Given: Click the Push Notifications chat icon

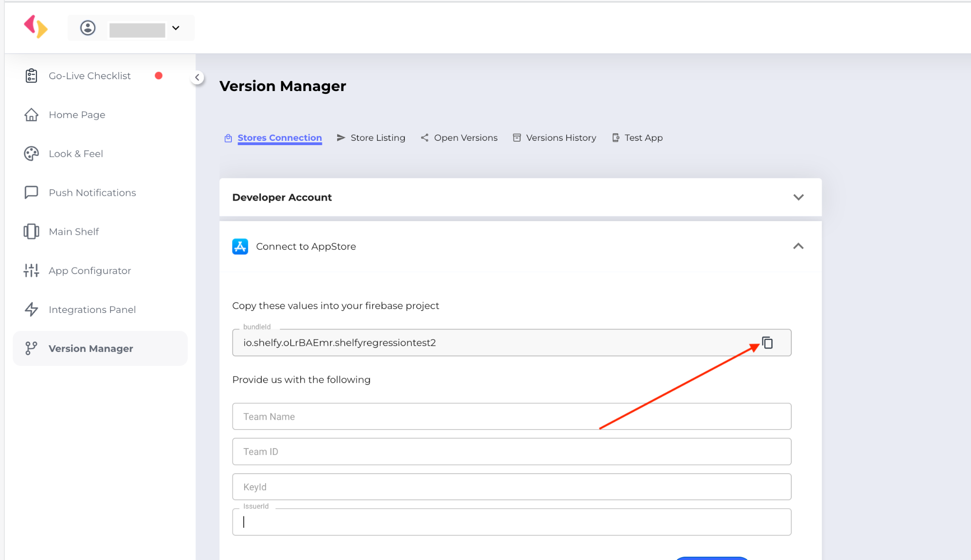Looking at the screenshot, I should point(31,193).
